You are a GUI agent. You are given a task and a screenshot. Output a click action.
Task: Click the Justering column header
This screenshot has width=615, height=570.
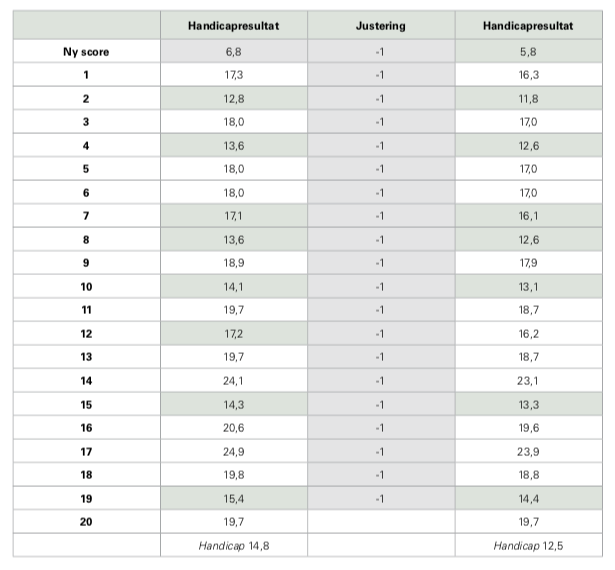point(380,26)
